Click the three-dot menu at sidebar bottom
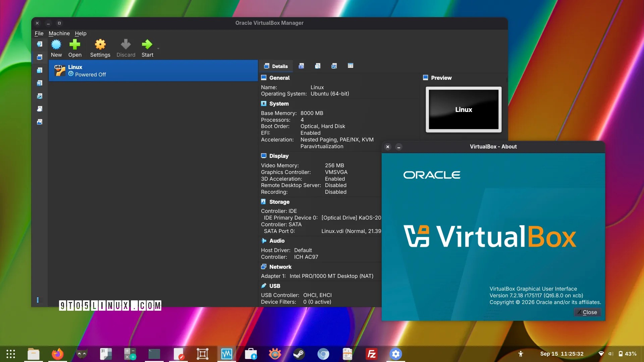644x362 pixels. [38, 300]
